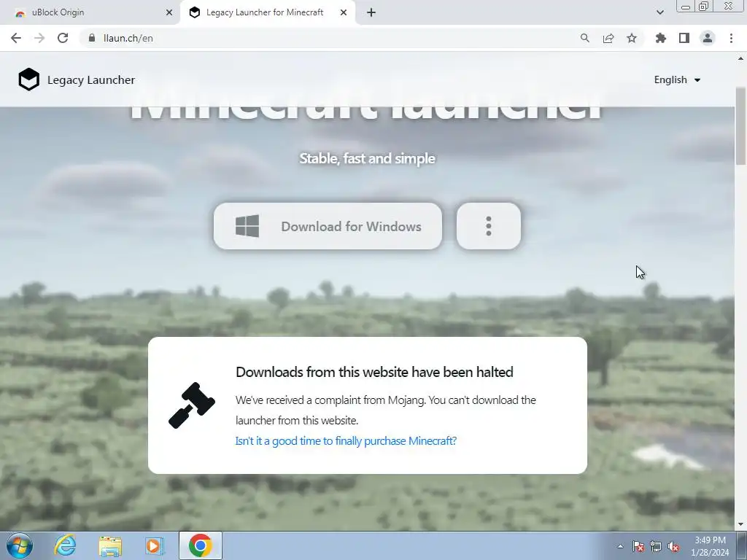This screenshot has width=747, height=560.
Task: Show hidden tray icons arrow
Action: [620, 546]
